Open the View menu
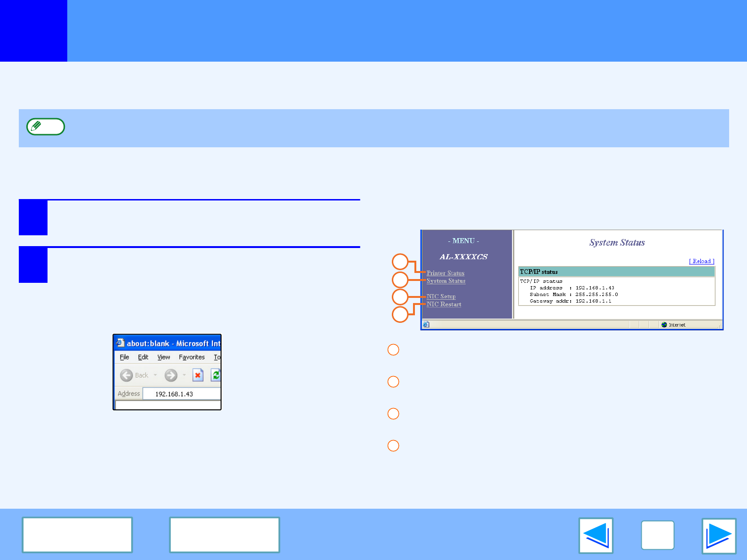The height and width of the screenshot is (560, 747). coord(163,357)
